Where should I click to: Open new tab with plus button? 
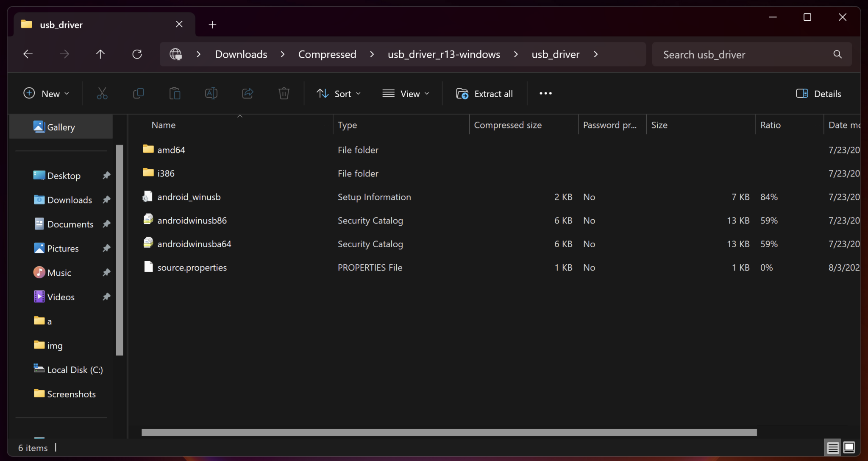pyautogui.click(x=212, y=25)
